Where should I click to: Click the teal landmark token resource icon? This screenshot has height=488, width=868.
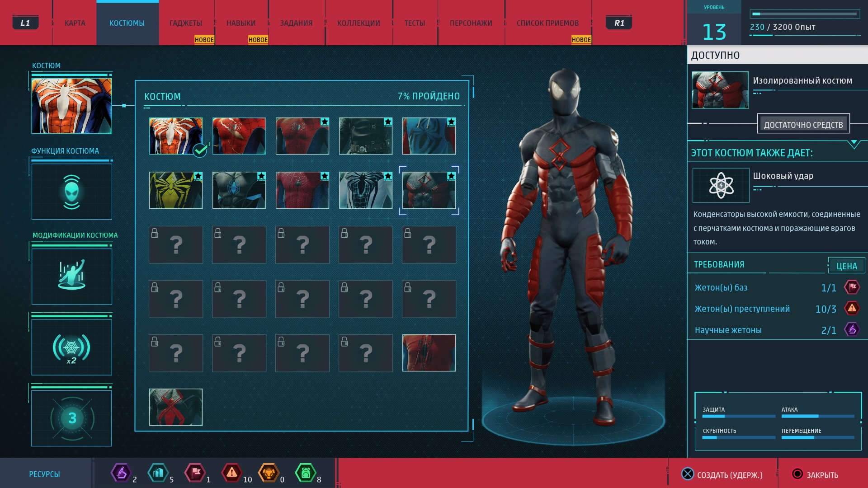pos(158,473)
